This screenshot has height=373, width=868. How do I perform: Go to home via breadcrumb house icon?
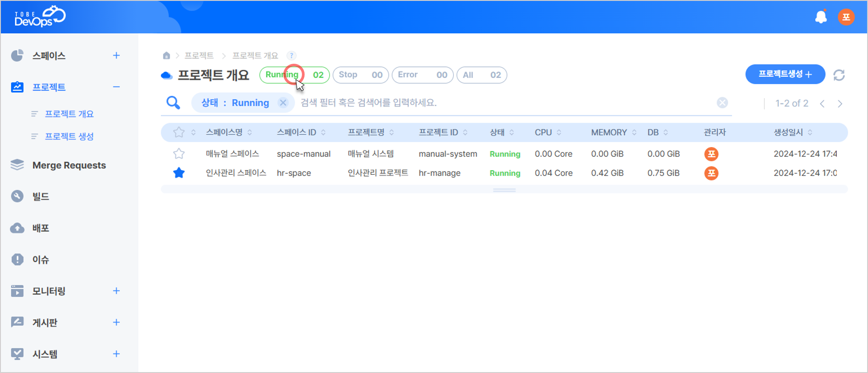click(x=166, y=55)
